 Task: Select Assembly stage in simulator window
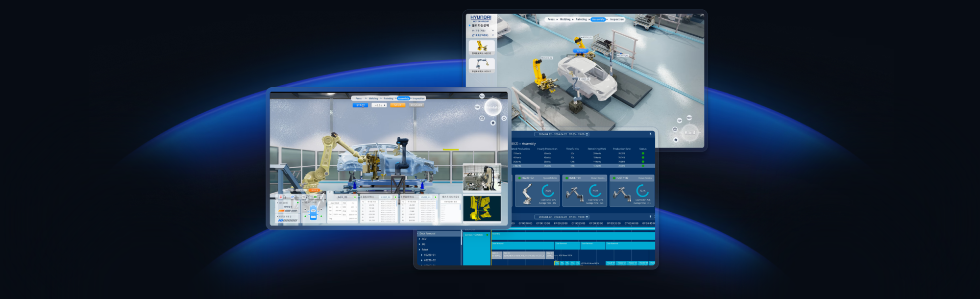tap(403, 99)
